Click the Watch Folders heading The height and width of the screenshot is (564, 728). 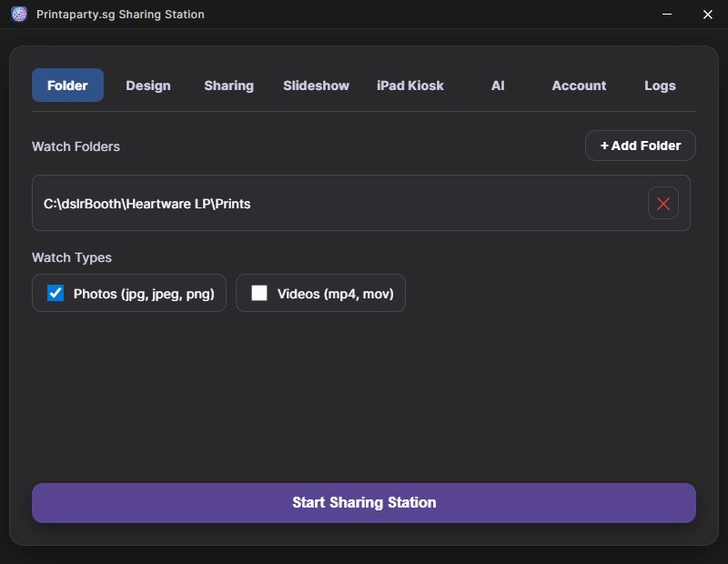(76, 146)
